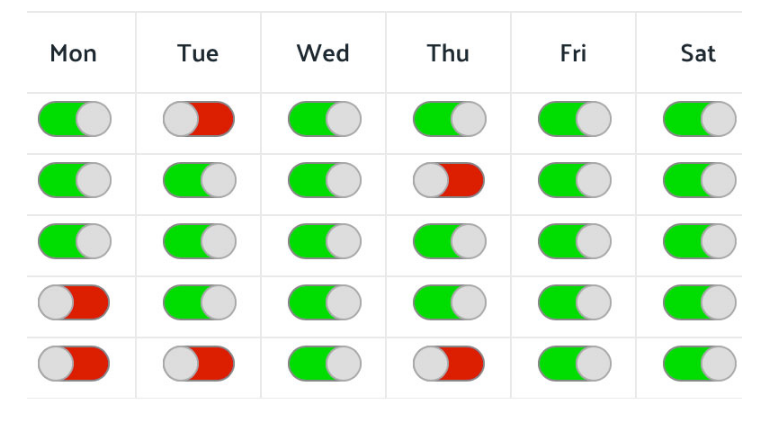Select the Sat column header
The width and height of the screenshot is (766, 422).
click(x=699, y=53)
